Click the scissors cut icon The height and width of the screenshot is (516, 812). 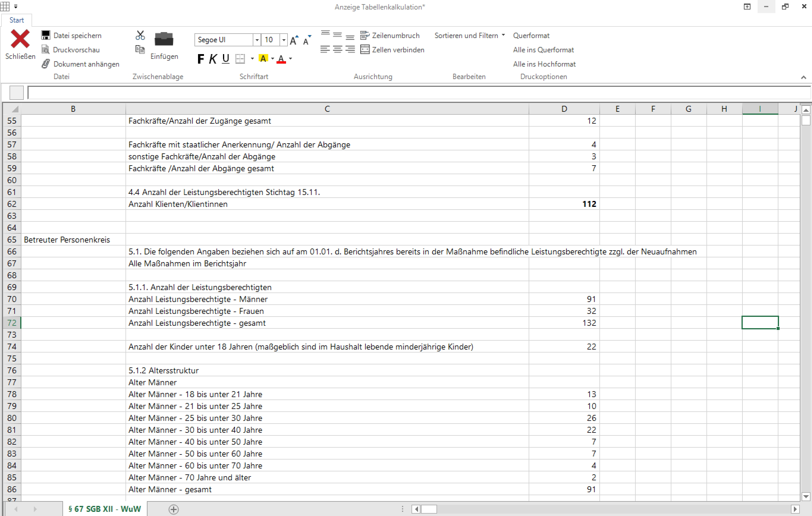point(140,35)
